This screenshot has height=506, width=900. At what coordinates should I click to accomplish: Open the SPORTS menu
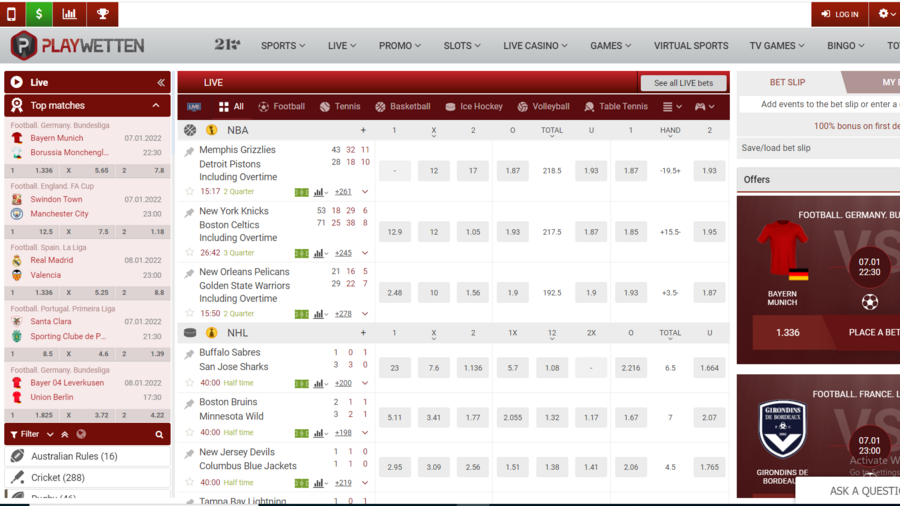pos(283,45)
